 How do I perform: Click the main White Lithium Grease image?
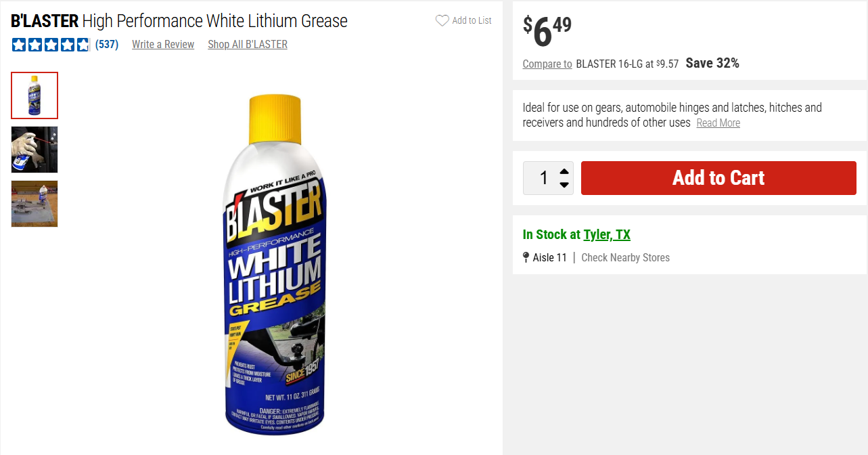(x=275, y=264)
